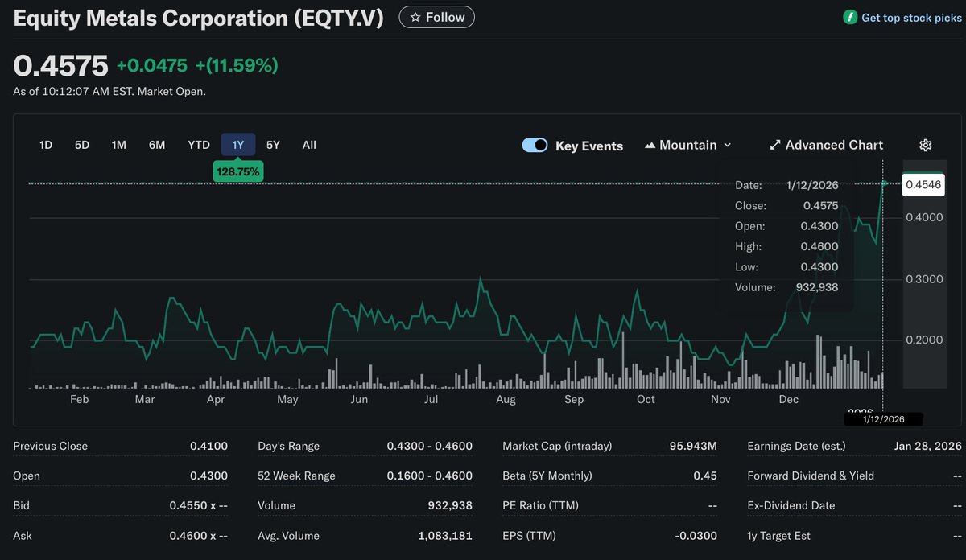The image size is (966, 560).
Task: Click the Aug label on chart x-axis
Action: point(506,399)
